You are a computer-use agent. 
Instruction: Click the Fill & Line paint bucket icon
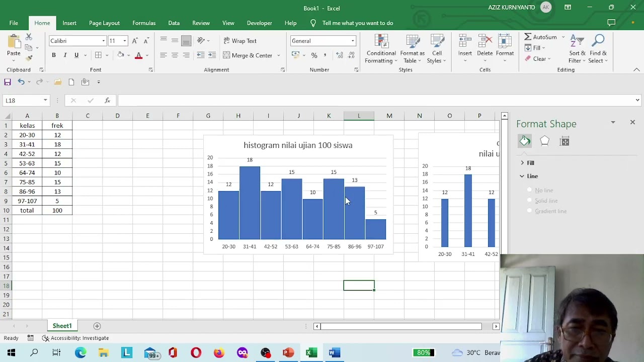tap(525, 141)
